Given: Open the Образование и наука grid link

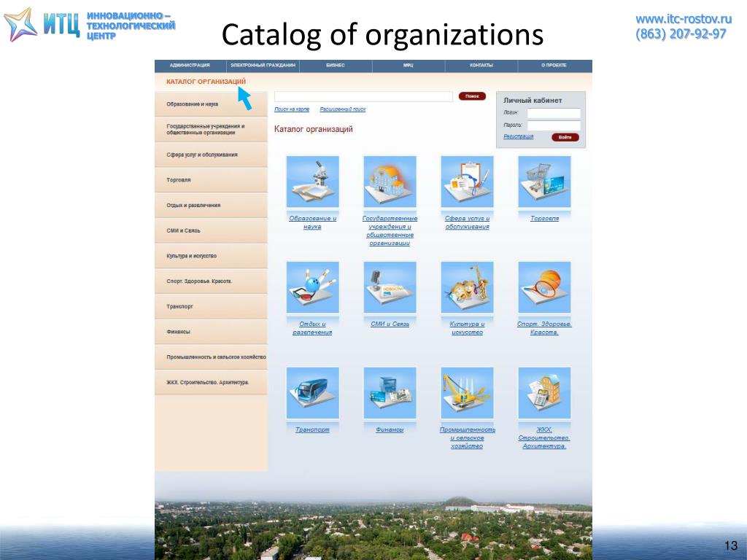Looking at the screenshot, I should click(x=312, y=222).
